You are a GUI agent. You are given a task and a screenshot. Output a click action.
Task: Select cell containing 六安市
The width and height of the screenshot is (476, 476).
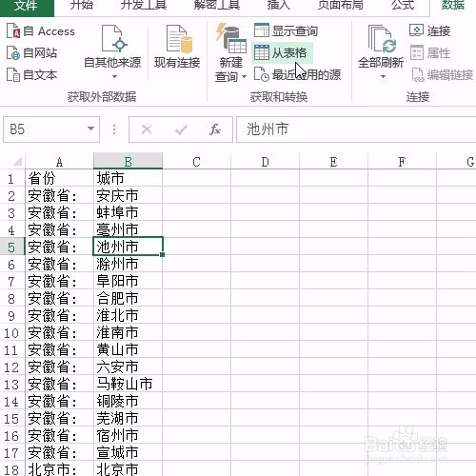[x=128, y=367]
